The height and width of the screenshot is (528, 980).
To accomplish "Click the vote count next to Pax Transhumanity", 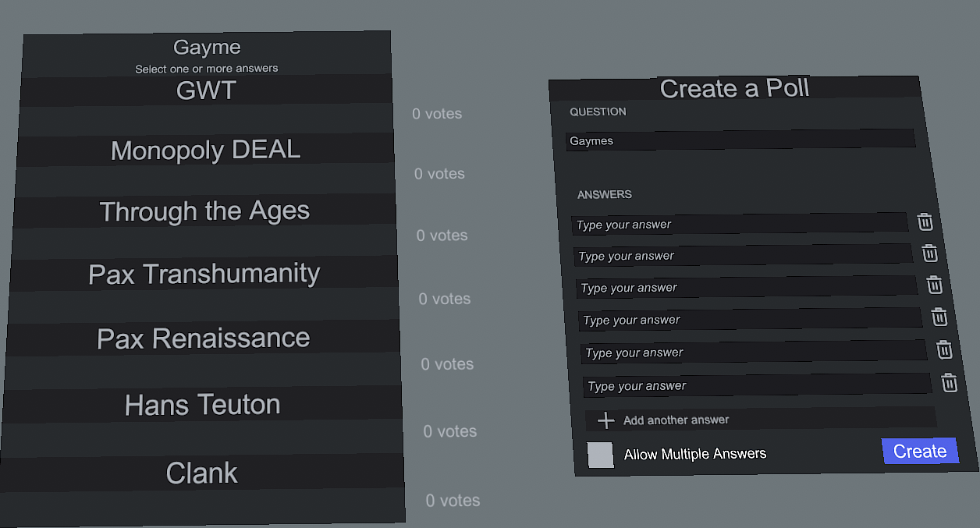I will (x=445, y=299).
